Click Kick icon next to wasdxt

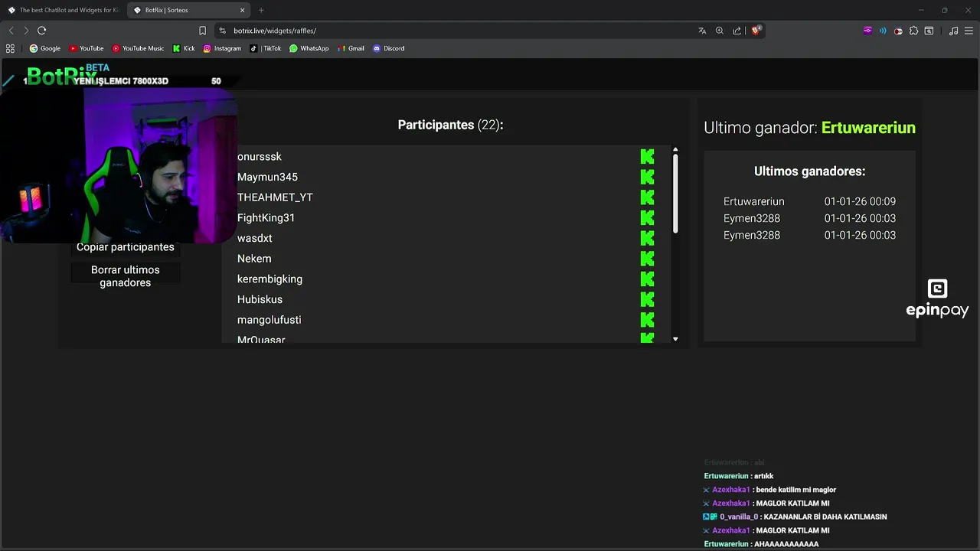coord(648,238)
